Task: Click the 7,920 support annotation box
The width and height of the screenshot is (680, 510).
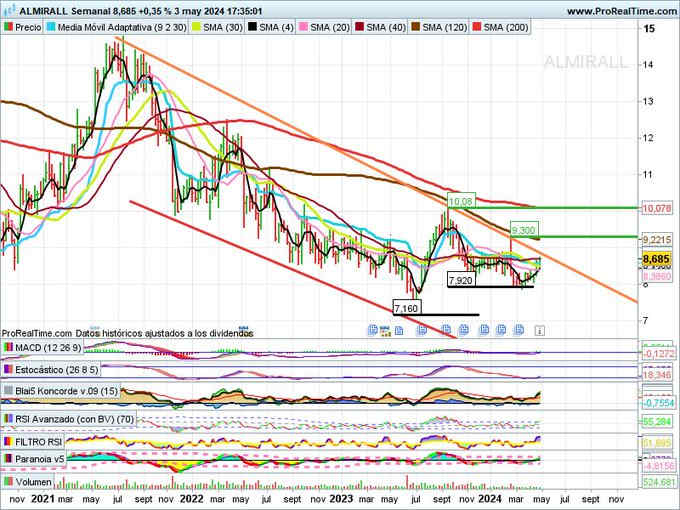Action: [461, 280]
